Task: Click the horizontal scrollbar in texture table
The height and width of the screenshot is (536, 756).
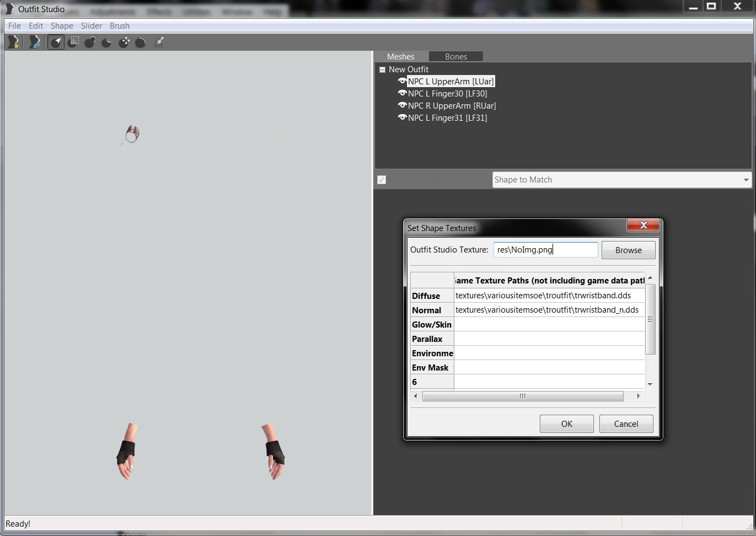Action: tap(522, 396)
